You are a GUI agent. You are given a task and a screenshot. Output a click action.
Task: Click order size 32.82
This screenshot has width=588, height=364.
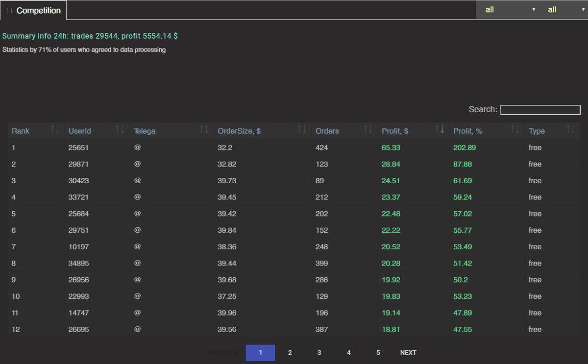pyautogui.click(x=227, y=164)
